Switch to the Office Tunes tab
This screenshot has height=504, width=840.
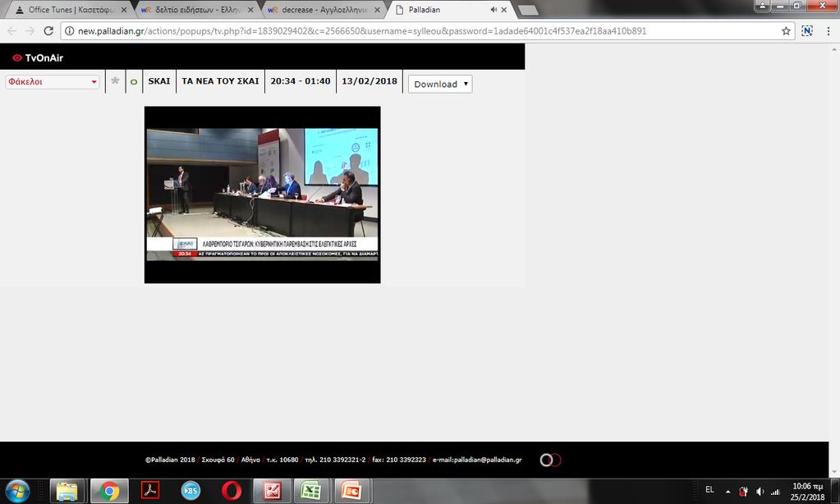(x=70, y=10)
